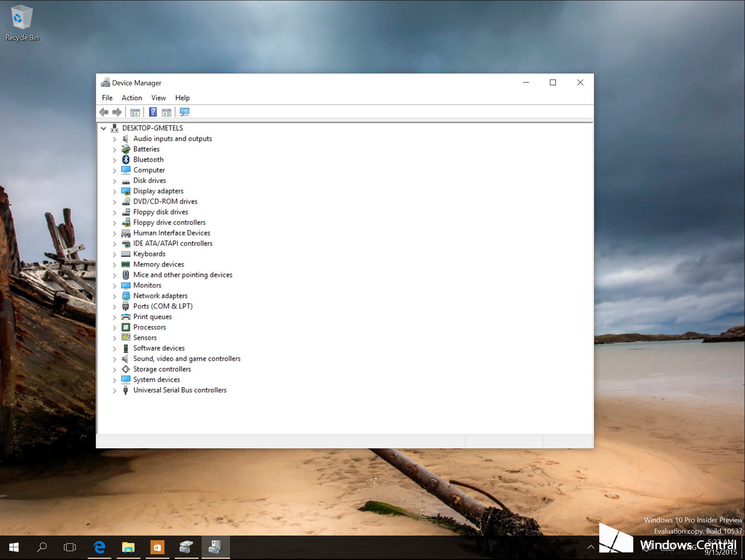Expand Sound, video and game controllers
Screen dimensions: 745x560
click(115, 359)
